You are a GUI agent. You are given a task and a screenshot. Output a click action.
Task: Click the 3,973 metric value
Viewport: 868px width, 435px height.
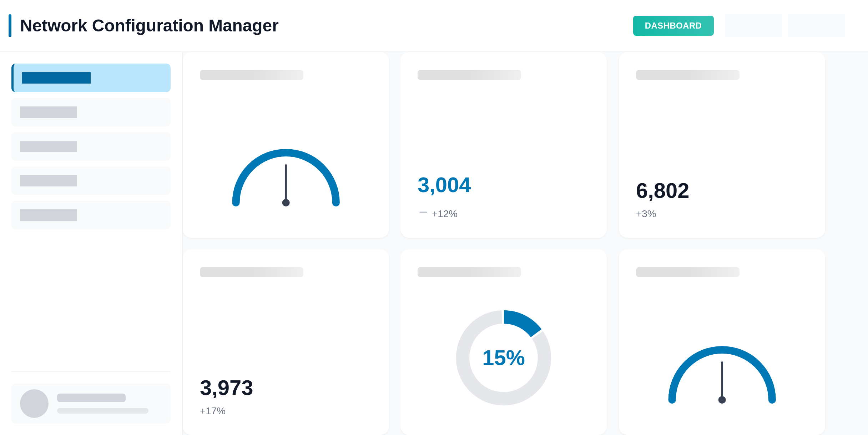point(226,388)
